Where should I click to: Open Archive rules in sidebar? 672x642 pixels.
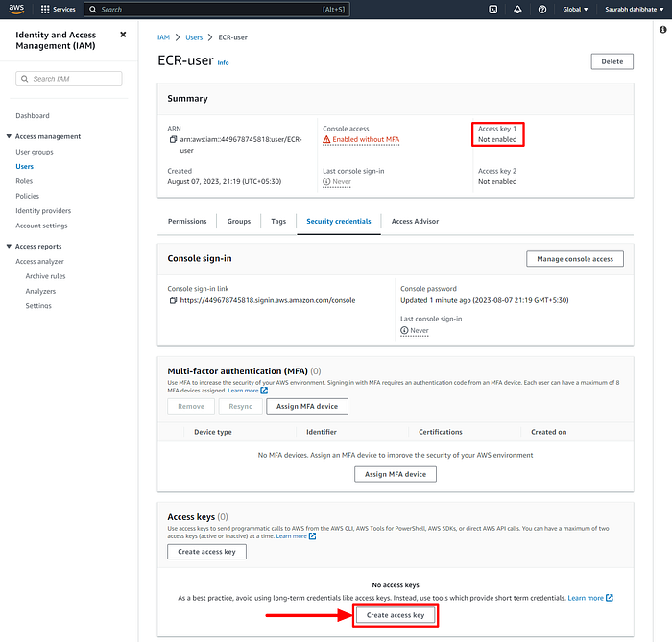pos(45,276)
